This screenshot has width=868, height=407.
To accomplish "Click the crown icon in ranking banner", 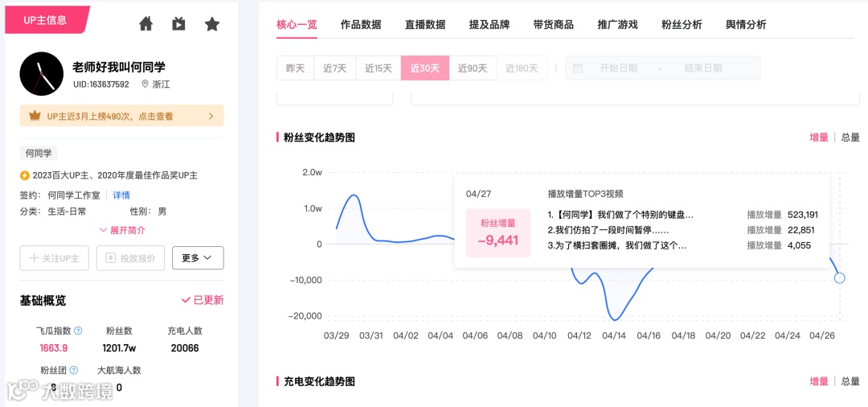I will pos(35,116).
